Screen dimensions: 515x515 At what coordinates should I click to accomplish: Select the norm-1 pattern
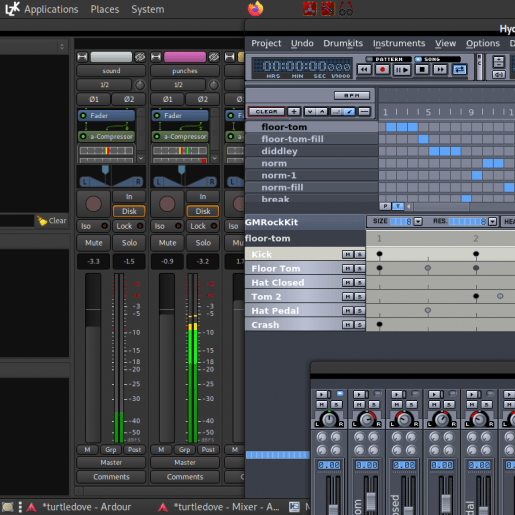point(311,175)
